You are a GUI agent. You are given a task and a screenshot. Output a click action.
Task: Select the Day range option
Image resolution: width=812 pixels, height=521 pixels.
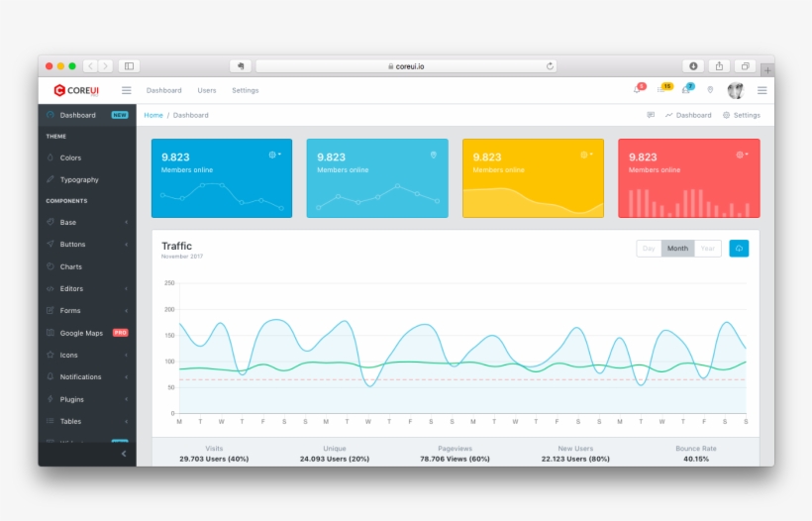(649, 249)
